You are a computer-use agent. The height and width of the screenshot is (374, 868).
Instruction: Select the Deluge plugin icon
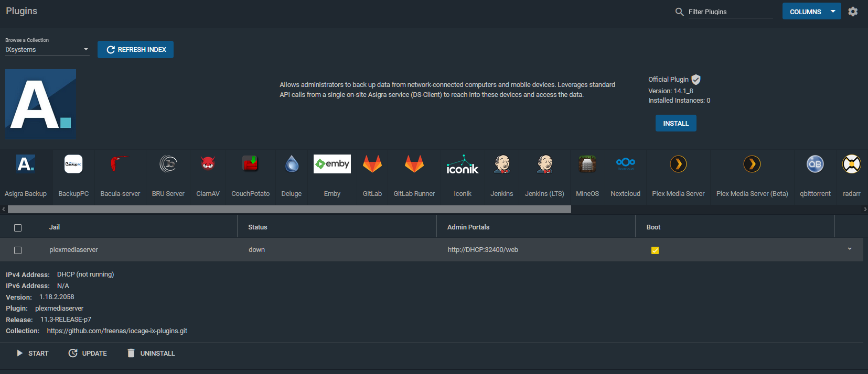292,164
